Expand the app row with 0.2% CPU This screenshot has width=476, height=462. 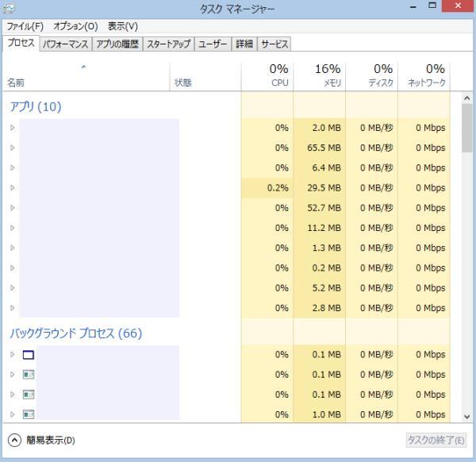[13, 188]
